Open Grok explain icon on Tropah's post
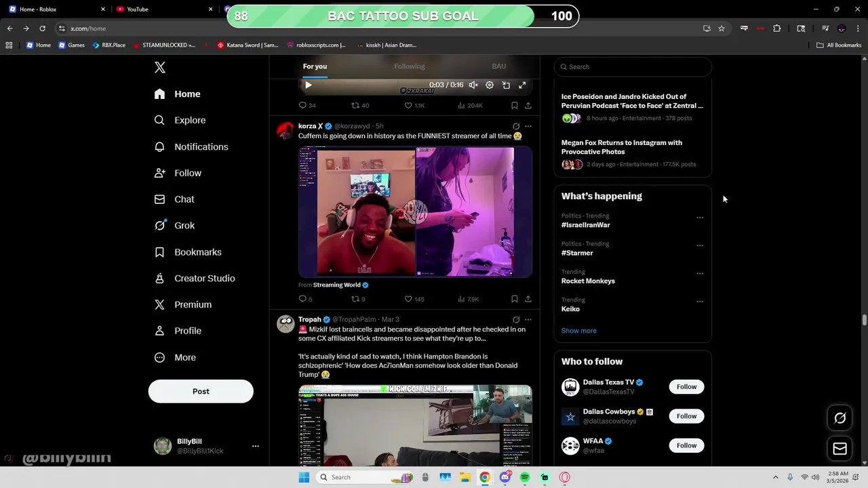 point(516,320)
